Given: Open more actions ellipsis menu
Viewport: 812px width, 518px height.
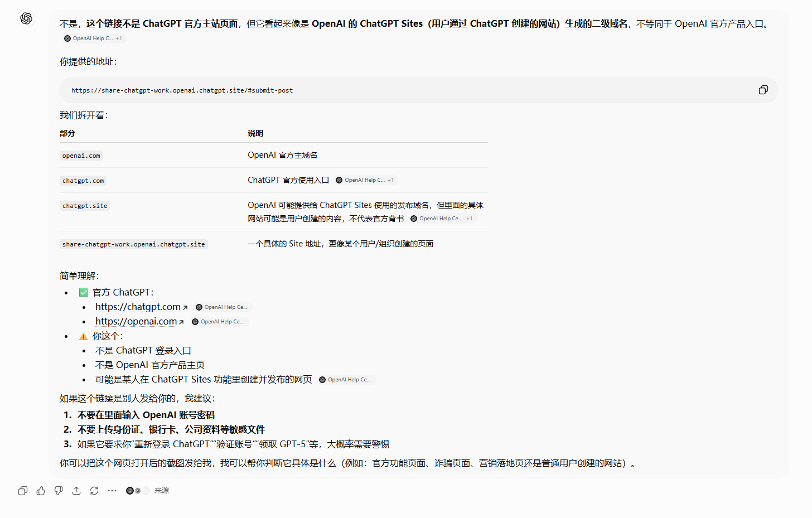Looking at the screenshot, I should pos(112,491).
